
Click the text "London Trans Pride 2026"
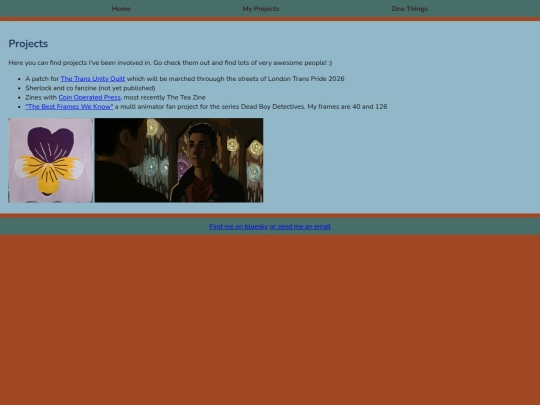[x=306, y=79]
